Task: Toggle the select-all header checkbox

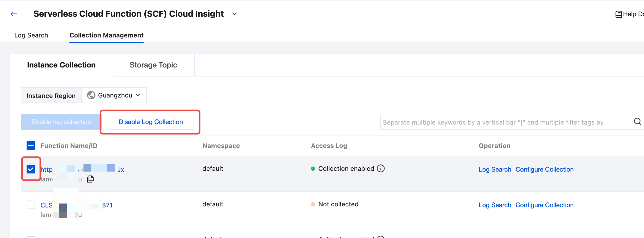Action: (x=31, y=146)
